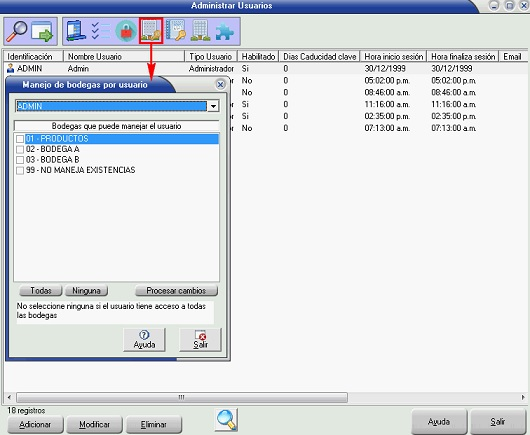This screenshot has height=435, width=530.
Task: Click the red padlock icon in toolbar
Action: pyautogui.click(x=126, y=31)
